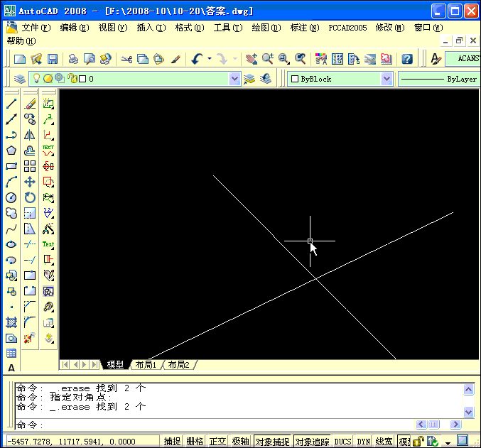
Task: Select the Polygon draw tool
Action: click(x=11, y=151)
